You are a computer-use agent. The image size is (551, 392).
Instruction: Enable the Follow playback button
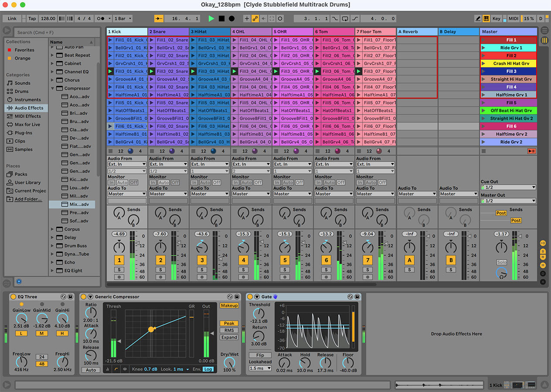coord(159,19)
